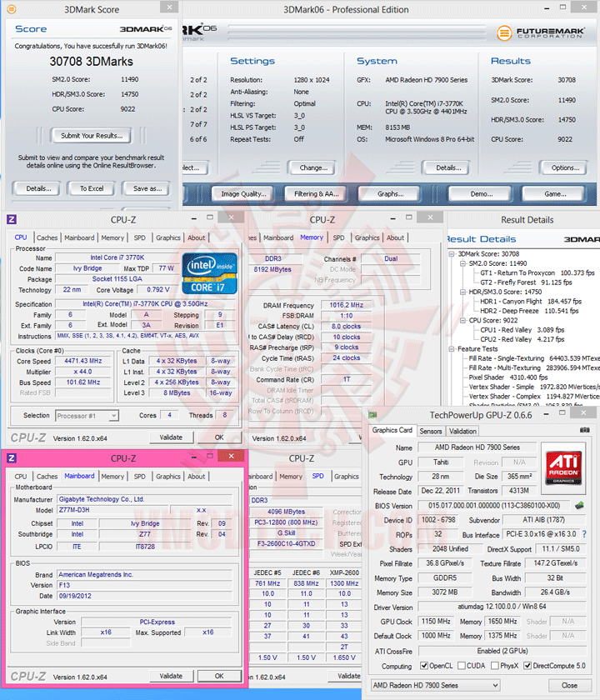Image resolution: width=600 pixels, height=700 pixels.
Task: Toggle the OpenCL checkbox in GPU-Z
Action: point(424,666)
